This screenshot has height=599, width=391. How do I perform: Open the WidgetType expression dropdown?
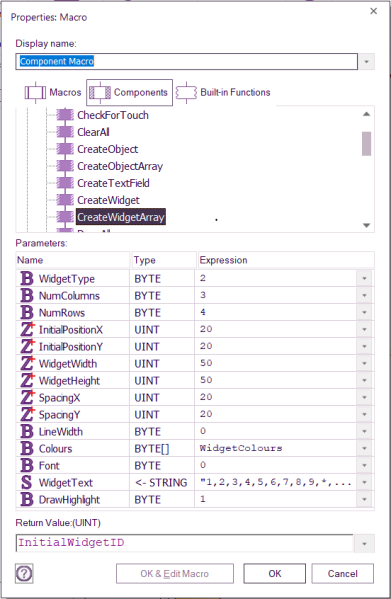point(364,278)
